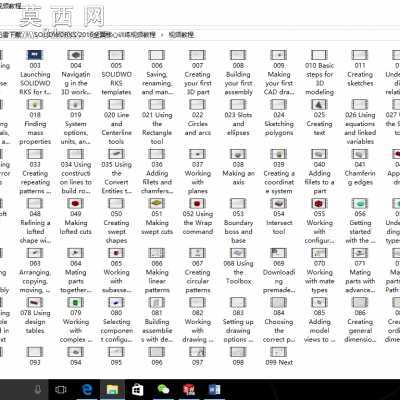
Task: Open Microsoft Word from the taskbar
Action: pos(214,389)
